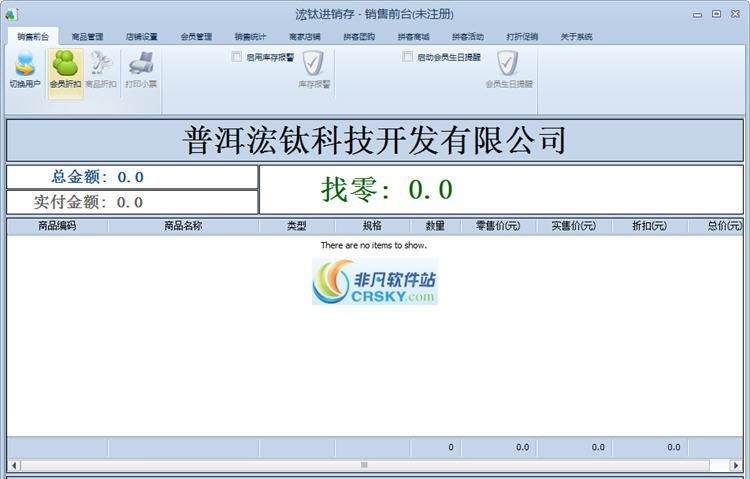Minimize the 浤钛进销存 window
Viewport: 750px width, 479px height.
point(697,15)
